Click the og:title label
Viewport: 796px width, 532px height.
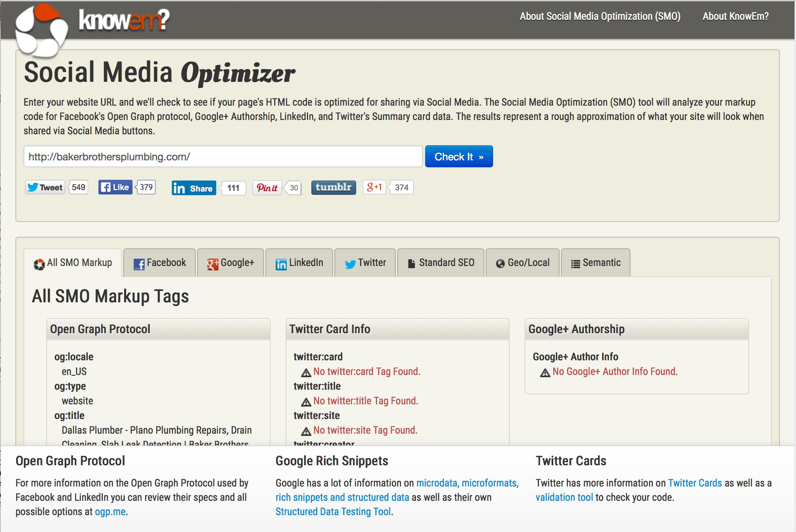[x=69, y=415]
